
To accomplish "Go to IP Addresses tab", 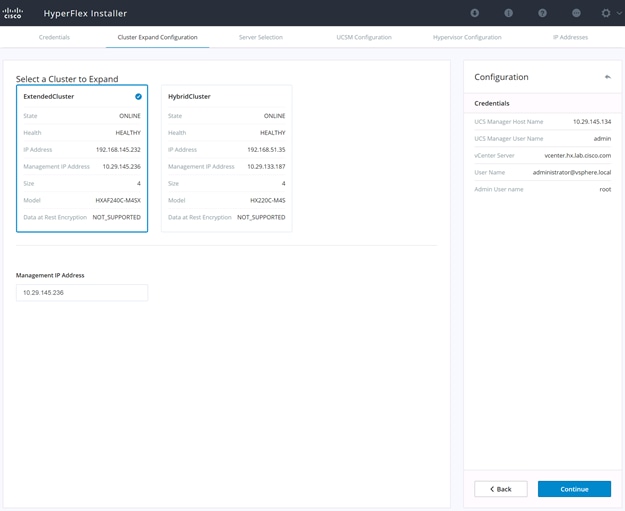I will click(x=570, y=37).
